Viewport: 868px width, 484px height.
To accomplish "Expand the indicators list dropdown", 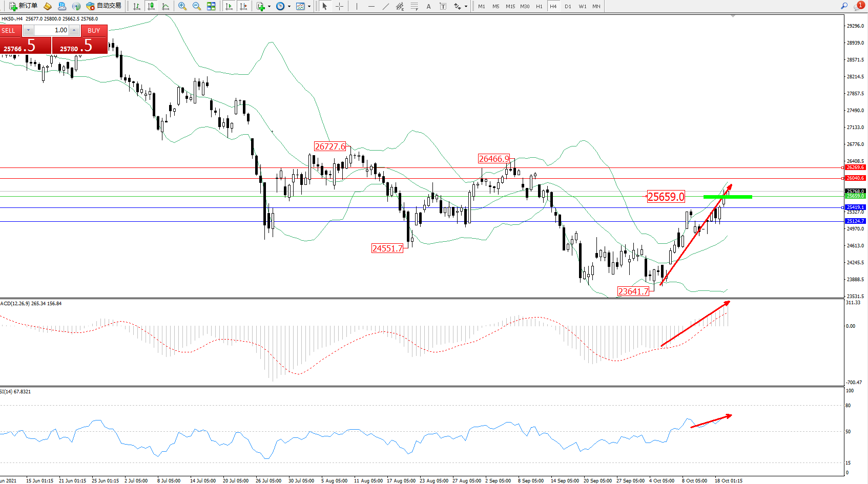I will tap(269, 6).
